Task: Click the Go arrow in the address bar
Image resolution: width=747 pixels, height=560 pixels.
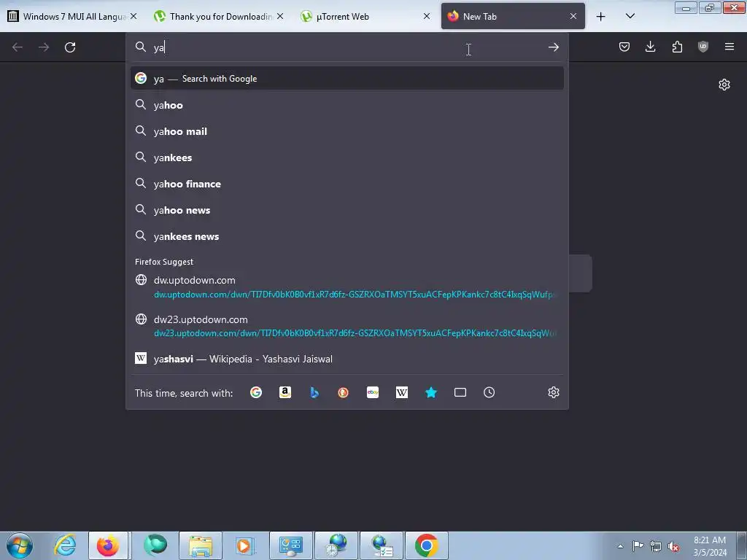Action: click(553, 47)
